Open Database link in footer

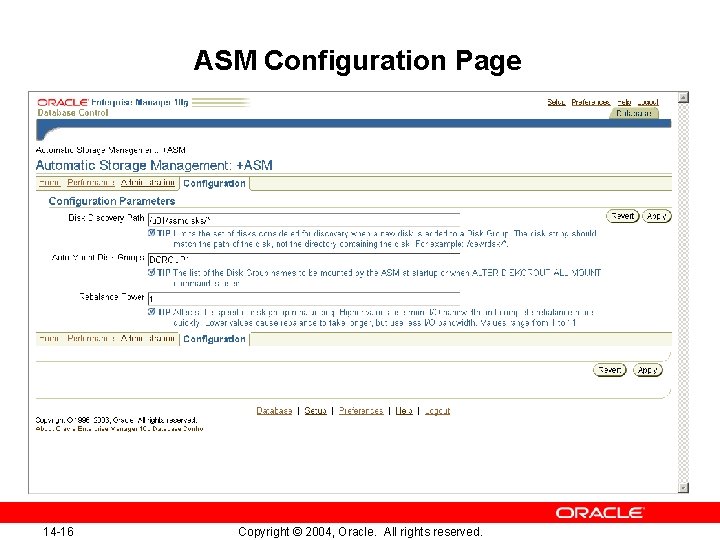[274, 411]
